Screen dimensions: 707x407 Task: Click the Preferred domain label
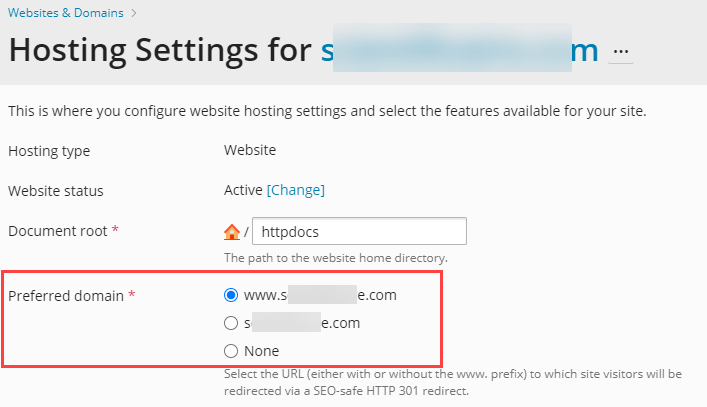coord(66,296)
